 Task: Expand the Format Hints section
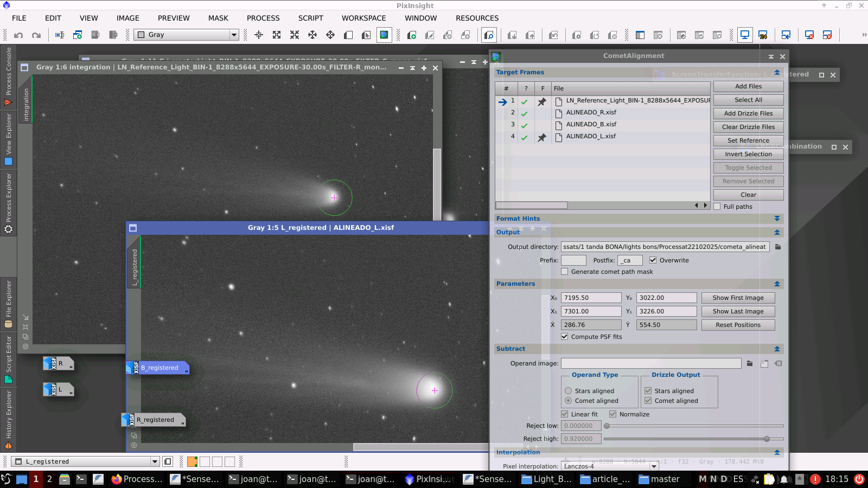tap(777, 219)
